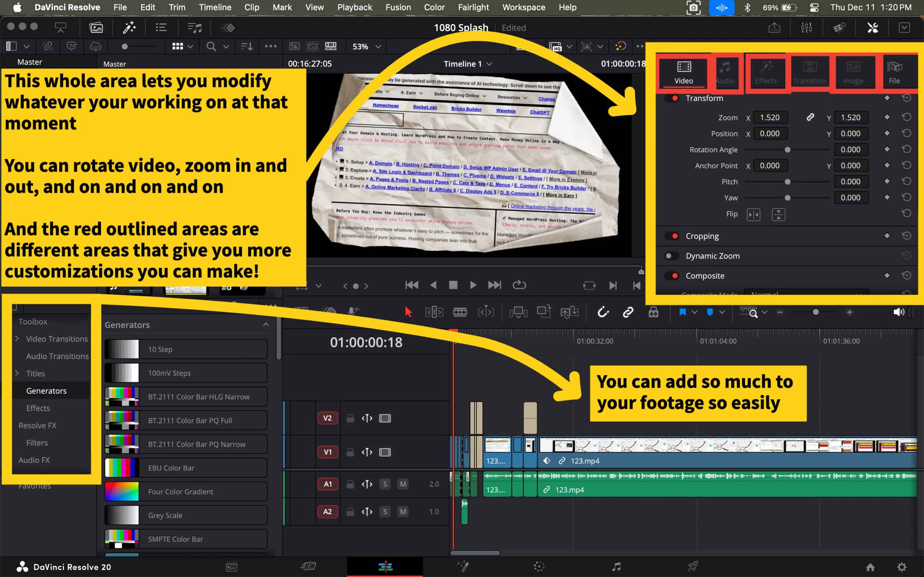Toggle the Dynamic Zoom enable switch
Viewport: 924px width, 577px height.
671,256
